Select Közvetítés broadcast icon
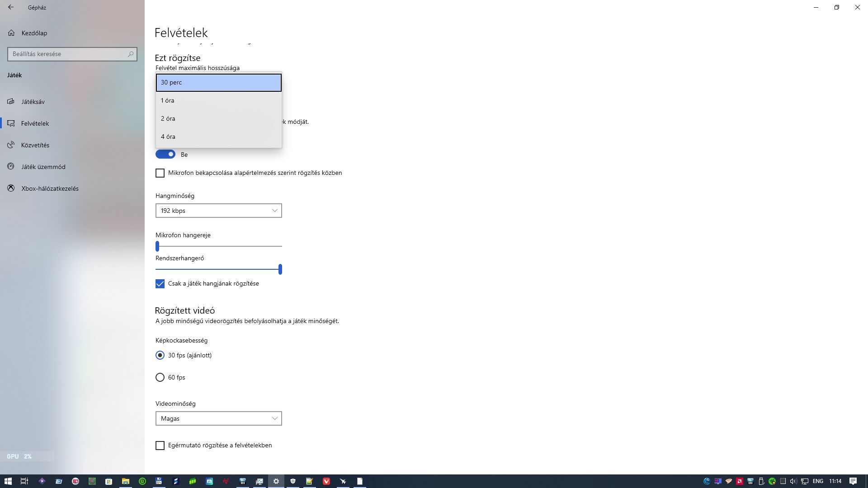 click(x=11, y=145)
